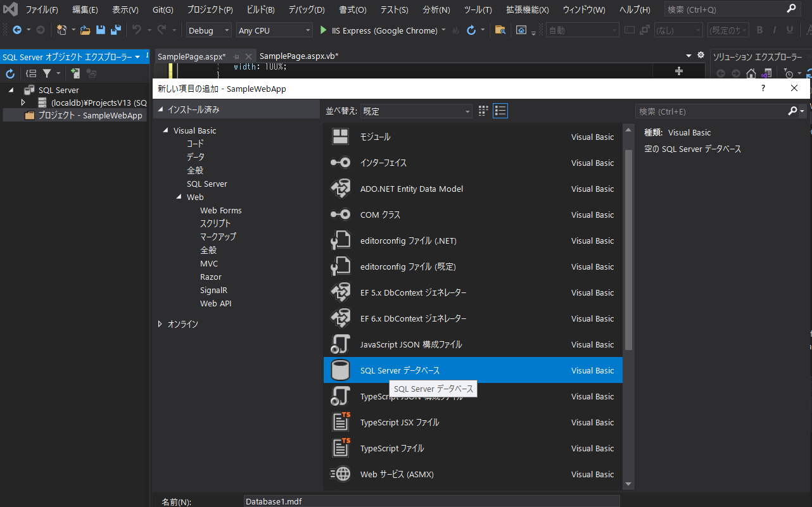Toggle bold formatting in the format toolbar

tap(759, 29)
